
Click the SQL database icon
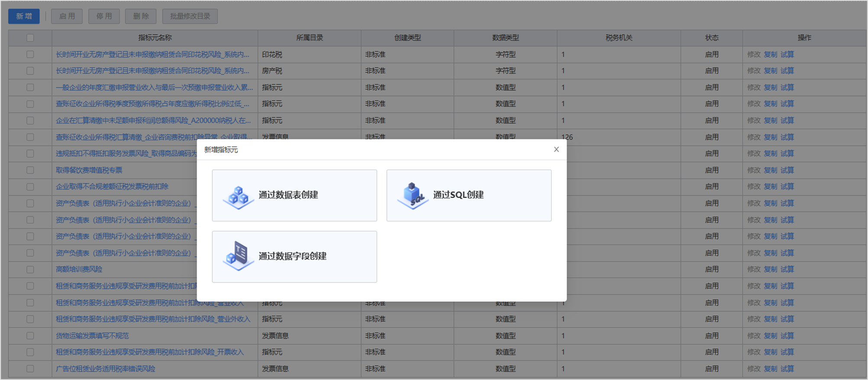click(412, 196)
